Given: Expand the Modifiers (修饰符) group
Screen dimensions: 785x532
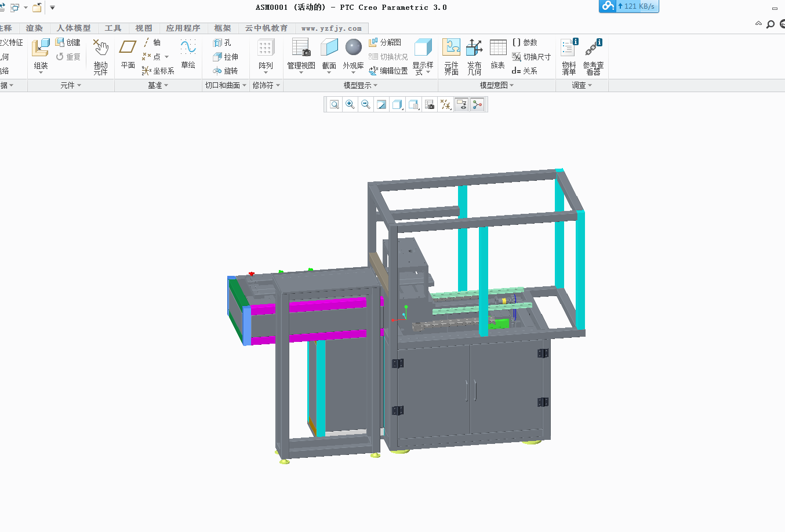Looking at the screenshot, I should pos(266,85).
